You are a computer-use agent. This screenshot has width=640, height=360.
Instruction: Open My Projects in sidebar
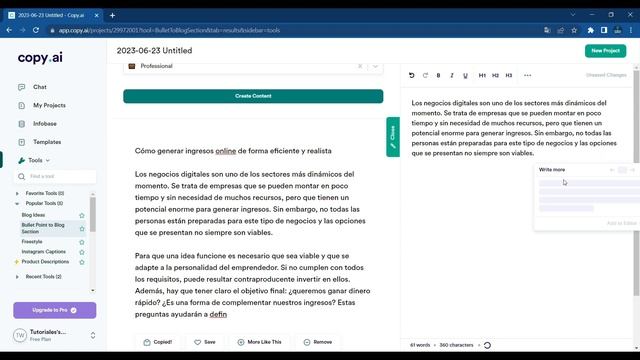pyautogui.click(x=49, y=105)
